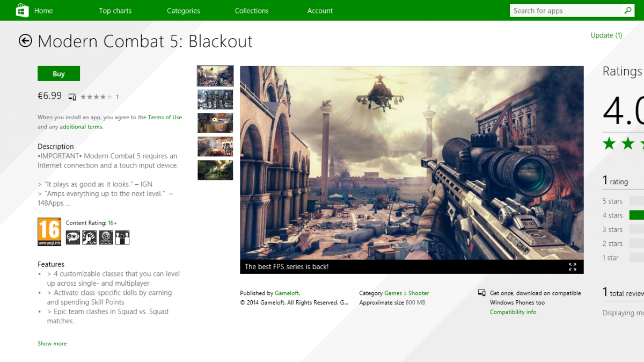The width and height of the screenshot is (644, 362).
Task: Click the fourth PEGI descriptor icon
Action: click(122, 237)
